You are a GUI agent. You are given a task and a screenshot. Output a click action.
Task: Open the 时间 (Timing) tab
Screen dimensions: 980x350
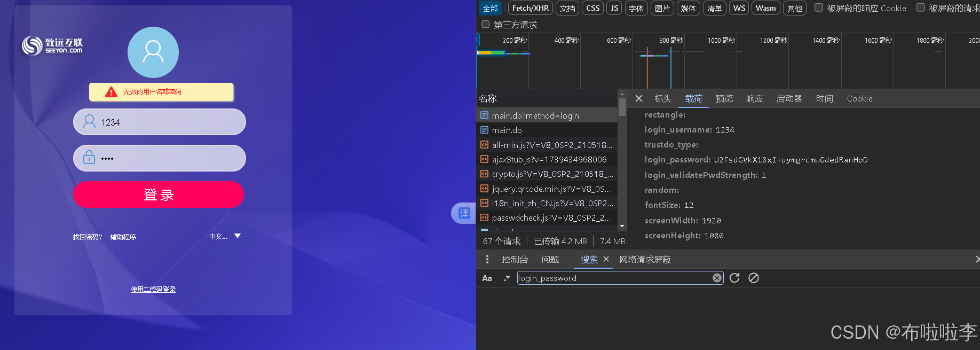824,98
